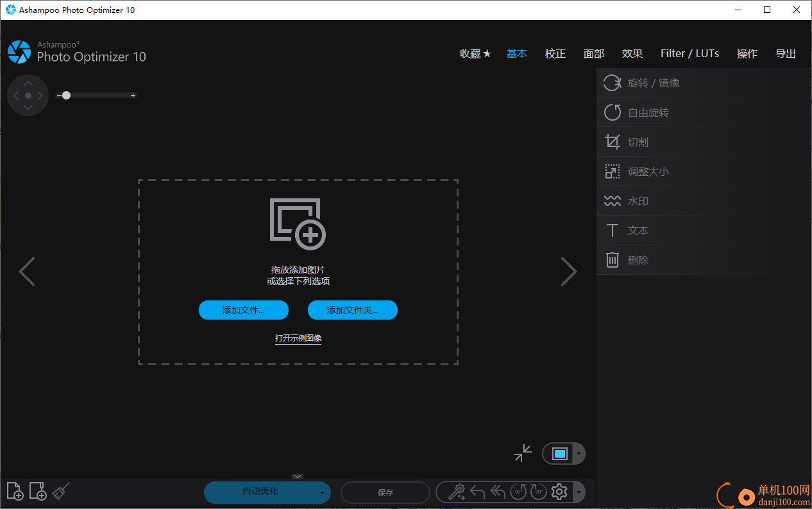The width and height of the screenshot is (812, 509).
Task: Select the Free Rotate (自由旋转) tool
Action: (704, 112)
